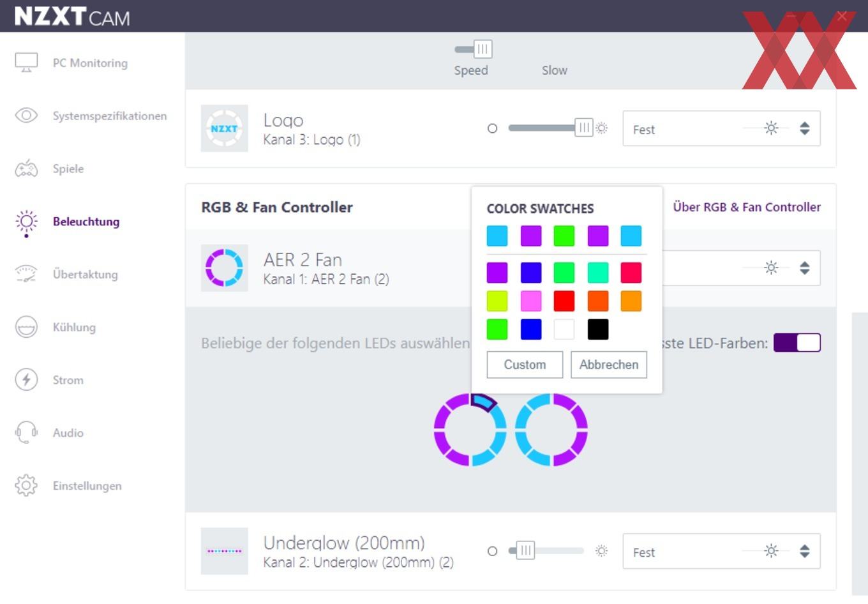Click the NZXT Logo device thumbnail
This screenshot has height=604, width=868.
224,128
